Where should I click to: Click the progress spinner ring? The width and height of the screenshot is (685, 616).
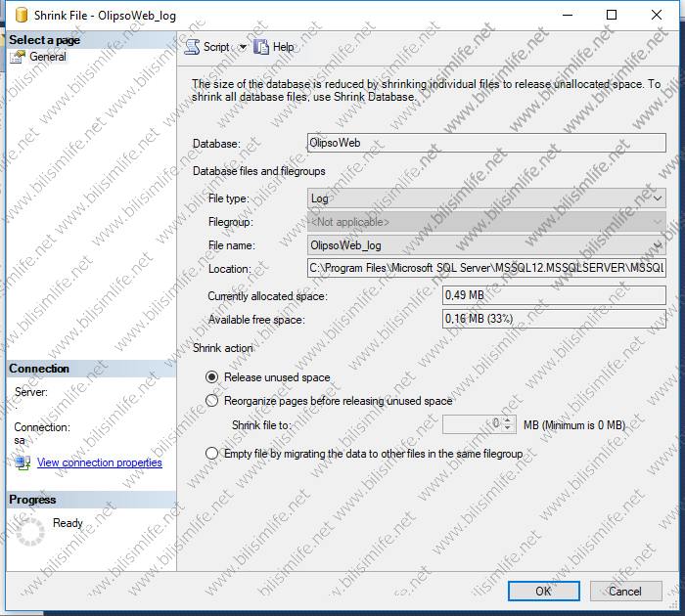pyautogui.click(x=30, y=531)
